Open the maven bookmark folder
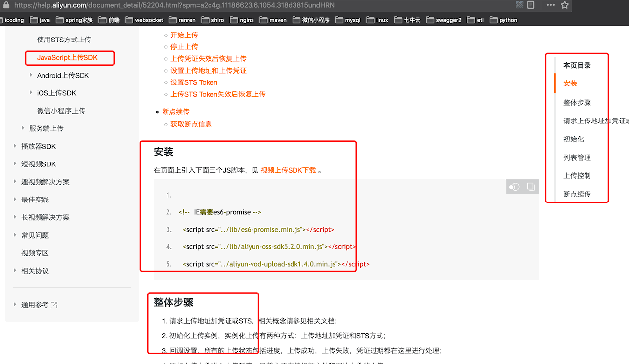629x364 pixels. [273, 20]
